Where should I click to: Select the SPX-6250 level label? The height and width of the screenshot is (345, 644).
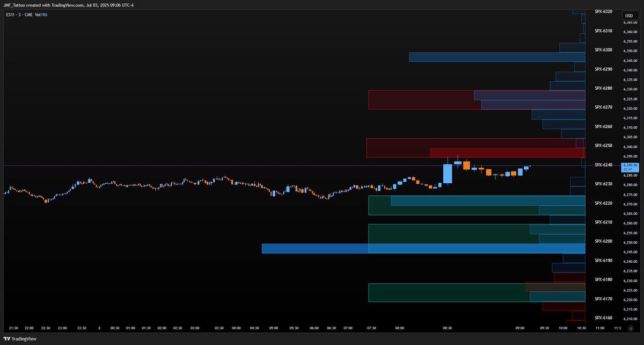(x=604, y=146)
